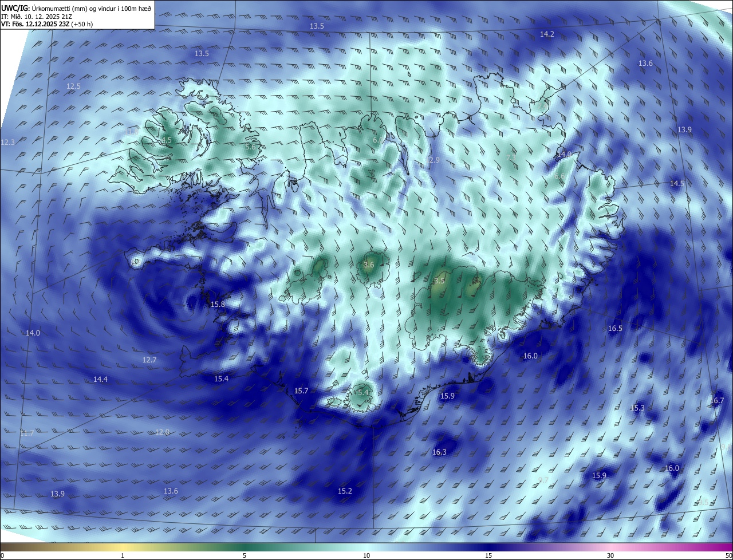Click the colorbar tick label 5
The image size is (733, 560).
(x=245, y=555)
